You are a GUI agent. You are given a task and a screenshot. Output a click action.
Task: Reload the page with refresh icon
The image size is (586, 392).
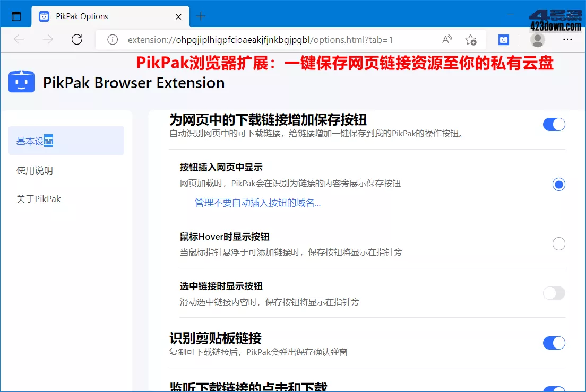point(76,39)
